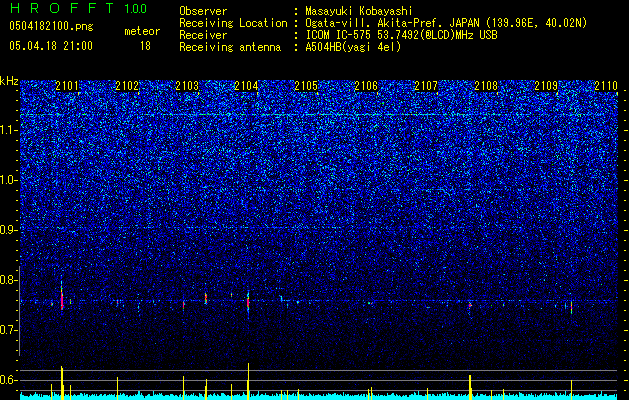This screenshot has width=629, height=400.
Task: Click the 2105 time marker
Action: (x=306, y=86)
